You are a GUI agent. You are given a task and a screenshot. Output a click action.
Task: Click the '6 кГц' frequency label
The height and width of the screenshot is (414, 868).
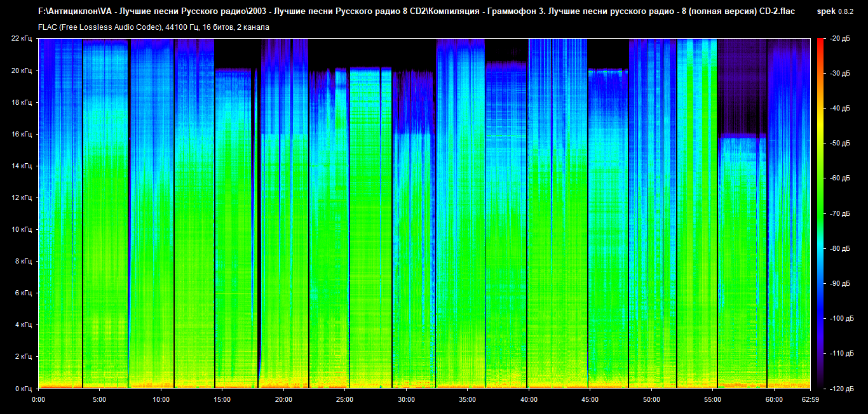coord(23,293)
